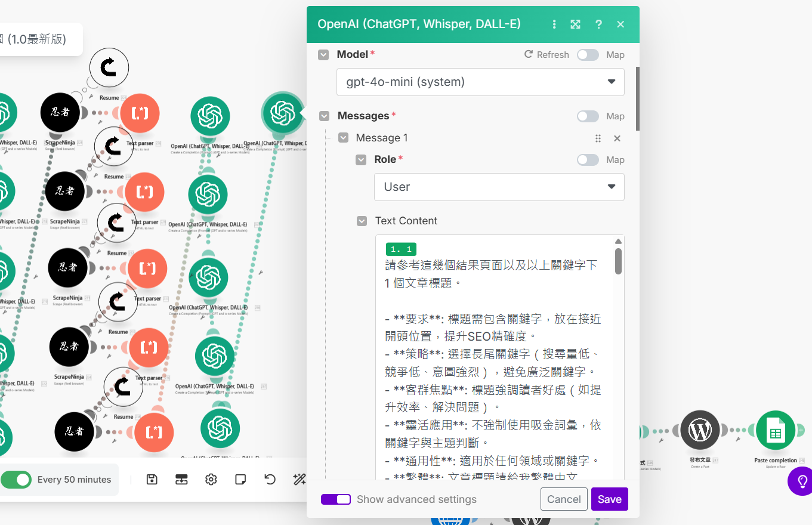Click the scenario name '(1.0最新版)'
This screenshot has width=812, height=525.
pos(36,39)
